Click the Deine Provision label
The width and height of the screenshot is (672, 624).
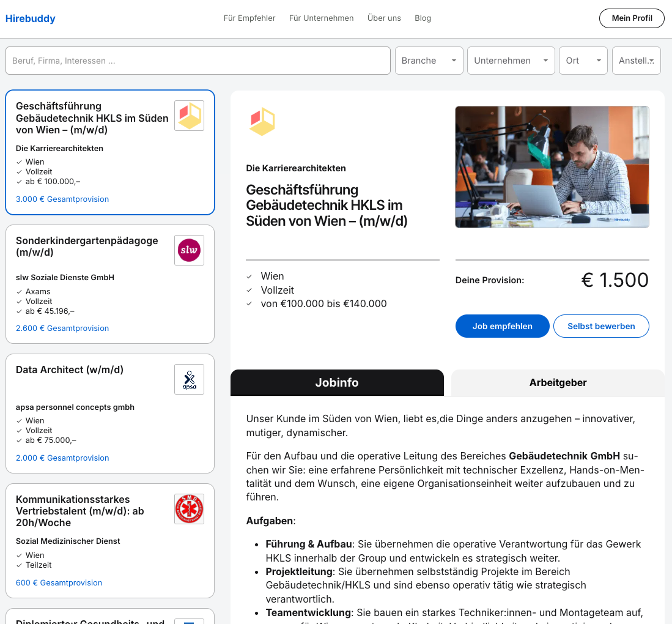489,280
